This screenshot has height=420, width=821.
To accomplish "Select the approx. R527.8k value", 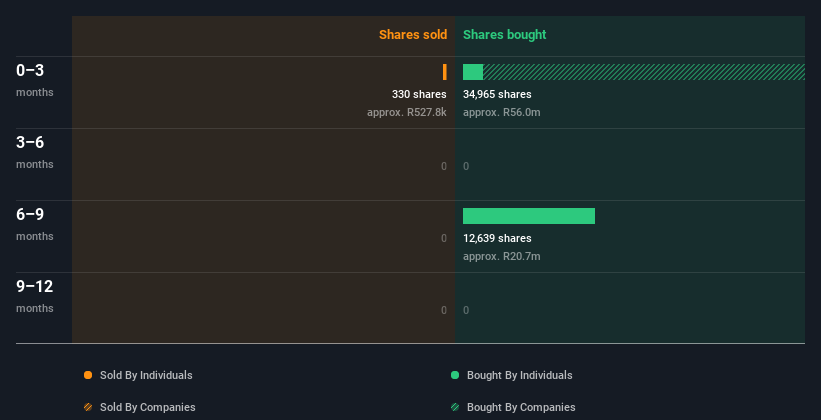I will pos(407,112).
